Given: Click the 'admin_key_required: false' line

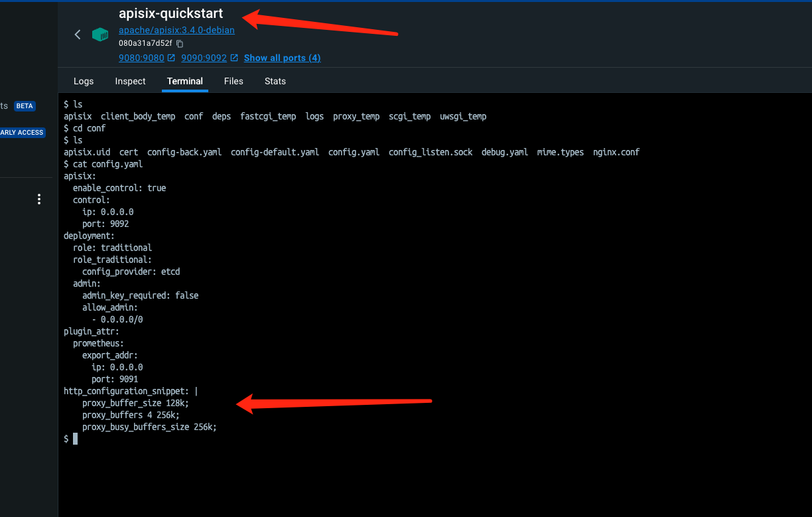Looking at the screenshot, I should [140, 295].
